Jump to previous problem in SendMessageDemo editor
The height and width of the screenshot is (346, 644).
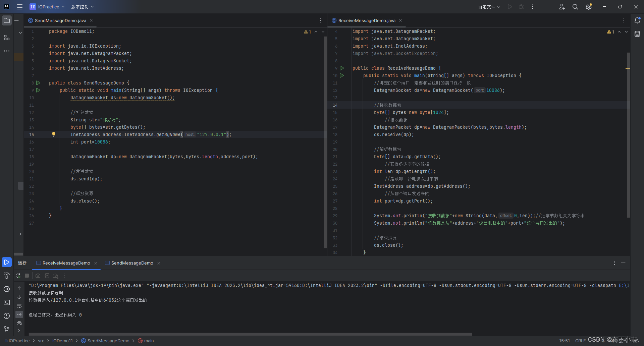pyautogui.click(x=316, y=32)
